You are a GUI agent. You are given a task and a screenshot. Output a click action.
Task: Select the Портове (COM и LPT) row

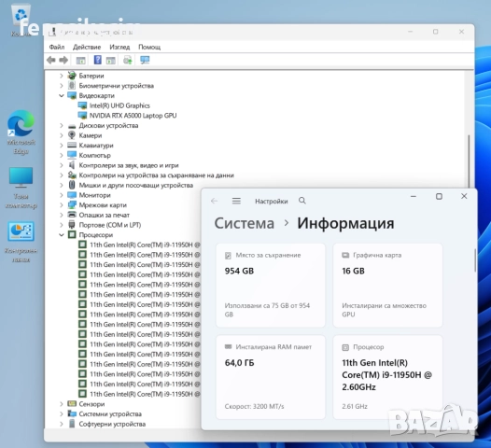click(x=110, y=225)
